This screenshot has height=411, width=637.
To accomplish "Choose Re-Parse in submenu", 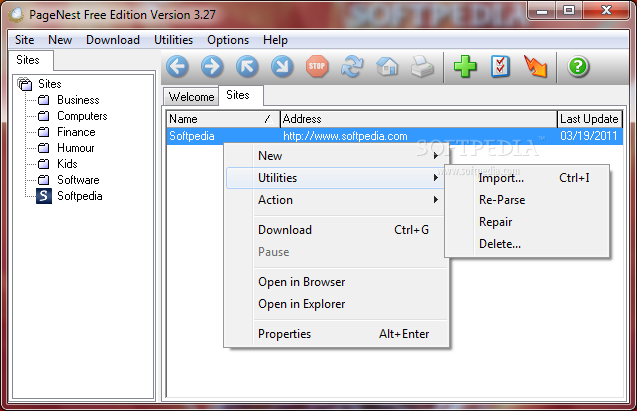I will (x=527, y=200).
